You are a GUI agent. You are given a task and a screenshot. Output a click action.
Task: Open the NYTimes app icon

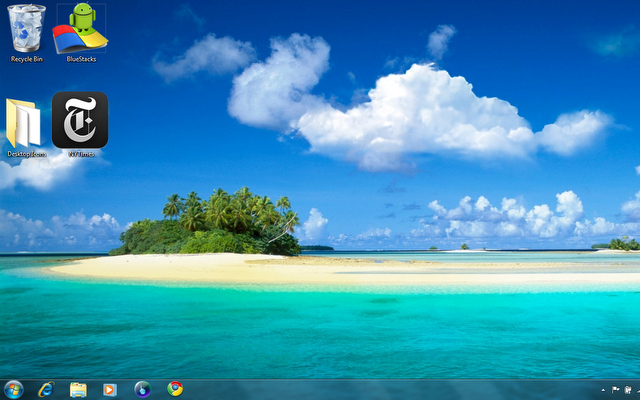pos(80,120)
